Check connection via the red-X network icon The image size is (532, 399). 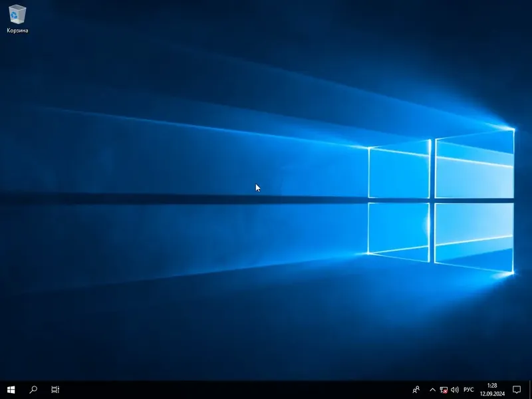[x=443, y=388]
